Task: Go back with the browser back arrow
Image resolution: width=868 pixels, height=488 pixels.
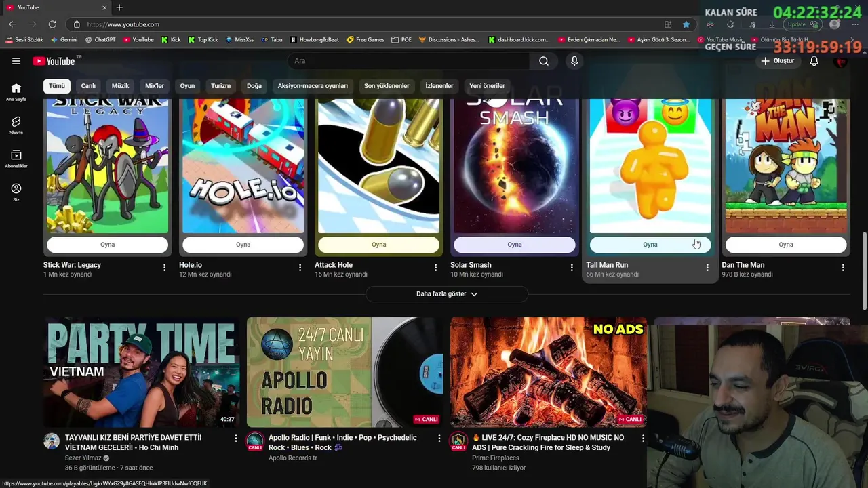Action: [x=12, y=24]
